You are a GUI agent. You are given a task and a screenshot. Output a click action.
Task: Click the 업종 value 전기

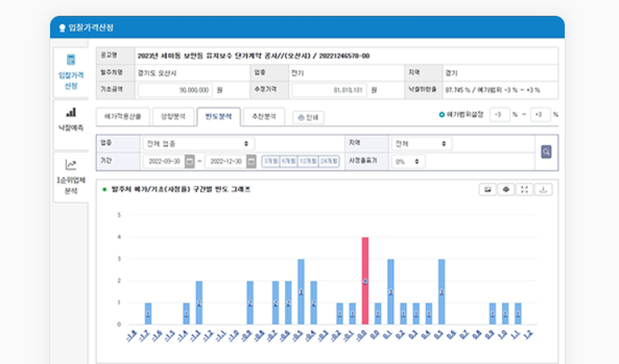[x=297, y=73]
